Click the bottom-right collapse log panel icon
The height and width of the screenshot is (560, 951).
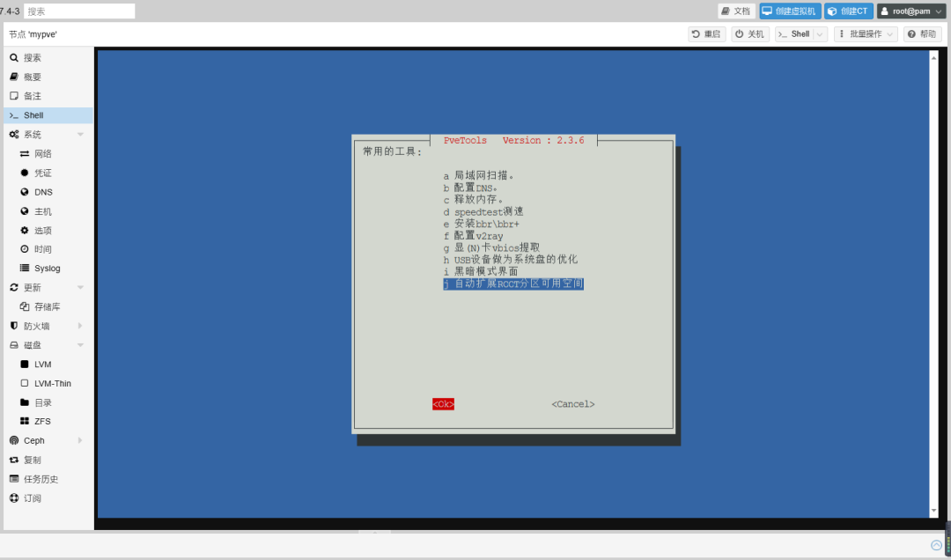[936, 545]
